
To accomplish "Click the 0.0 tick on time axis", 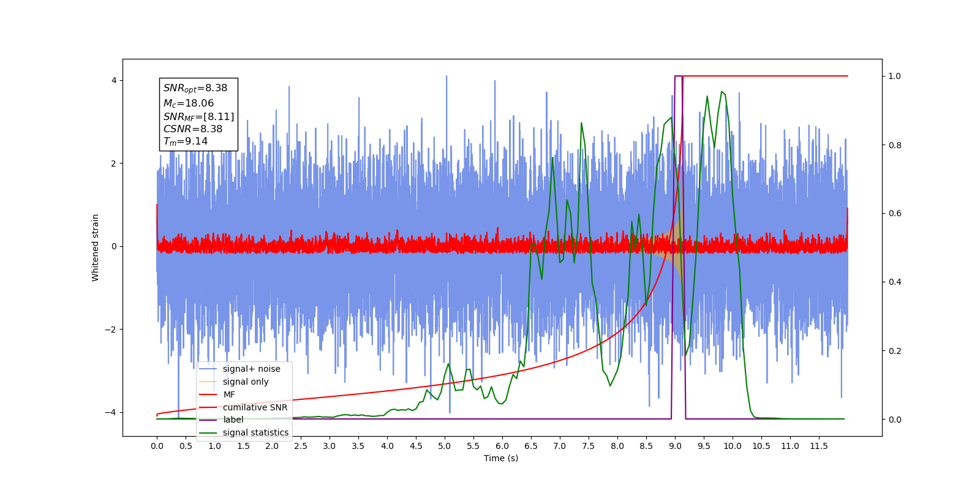I will tap(157, 446).
